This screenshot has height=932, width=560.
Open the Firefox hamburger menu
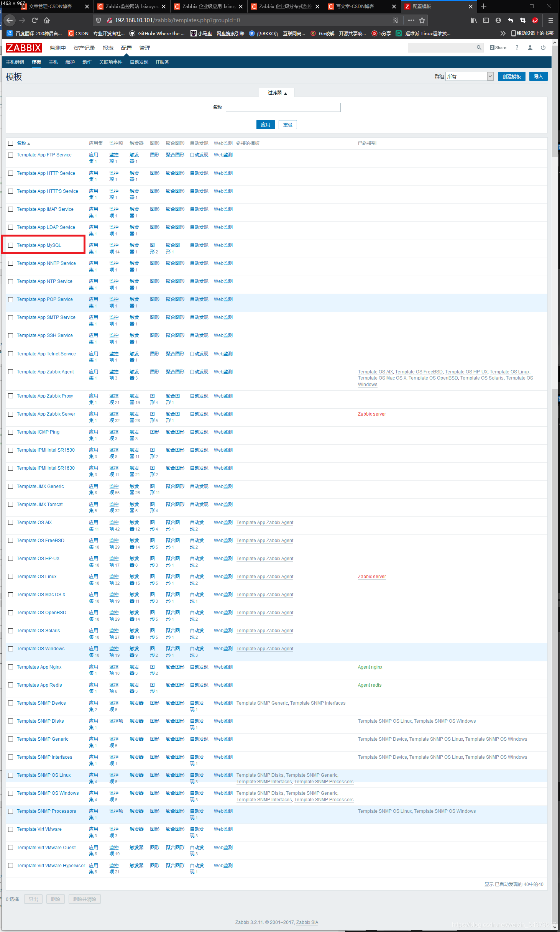pyautogui.click(x=550, y=20)
